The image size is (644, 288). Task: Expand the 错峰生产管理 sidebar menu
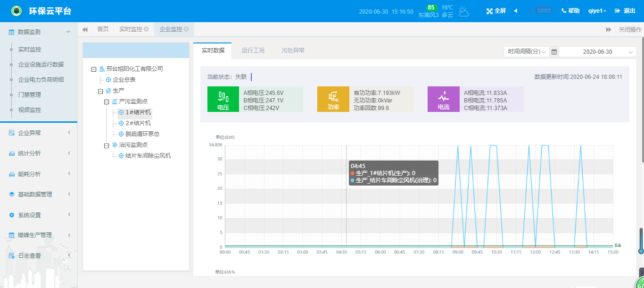[x=39, y=235]
